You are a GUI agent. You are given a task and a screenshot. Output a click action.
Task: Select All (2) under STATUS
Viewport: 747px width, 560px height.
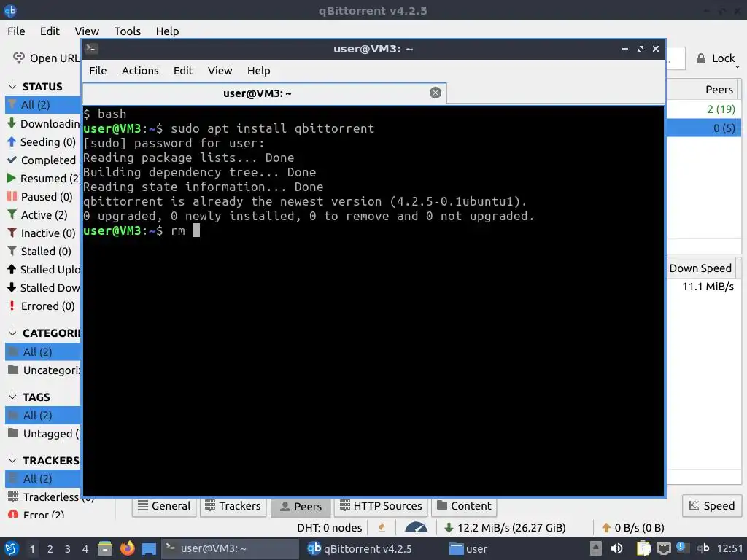point(43,105)
